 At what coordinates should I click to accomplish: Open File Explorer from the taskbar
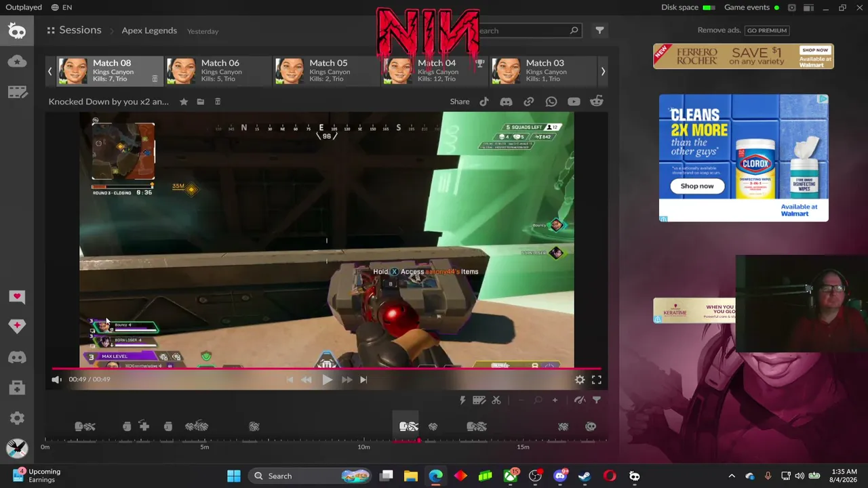[x=411, y=476]
